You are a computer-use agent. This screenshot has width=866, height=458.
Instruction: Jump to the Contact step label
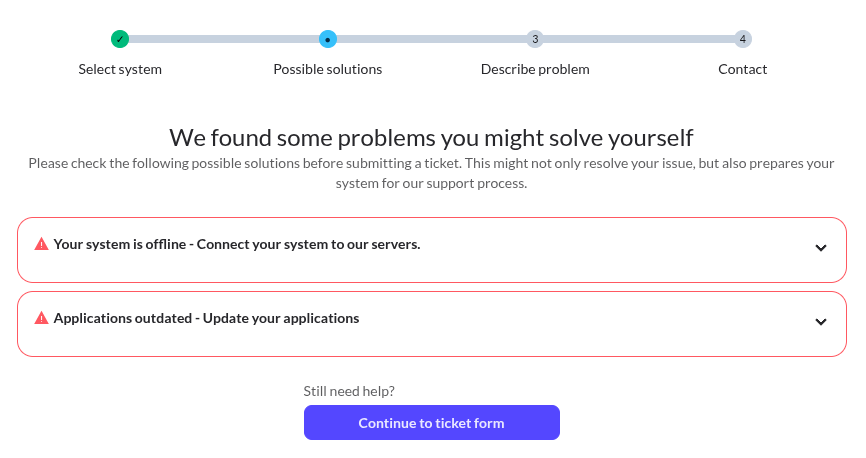[x=742, y=70]
